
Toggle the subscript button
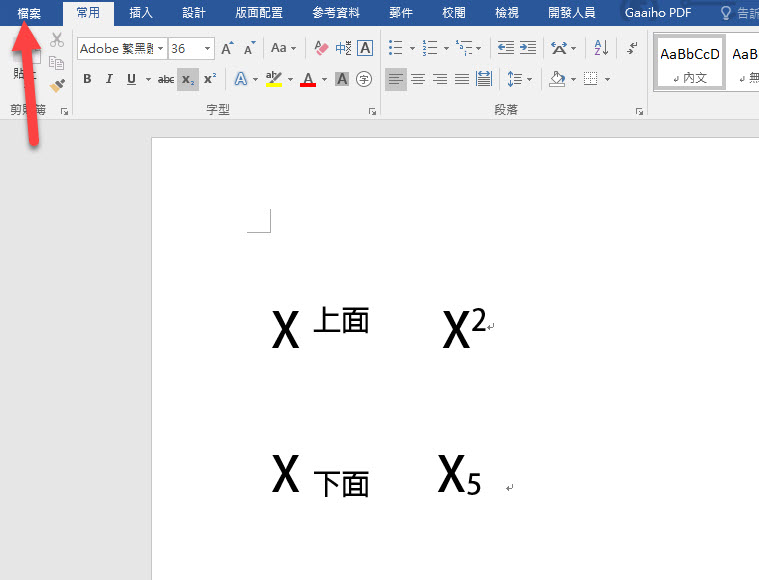188,79
